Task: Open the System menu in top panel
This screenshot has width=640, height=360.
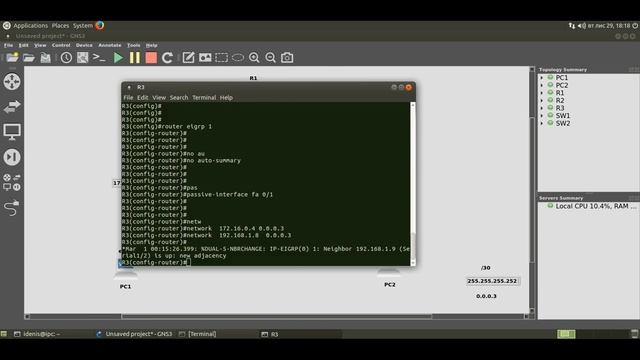Action: point(83,26)
